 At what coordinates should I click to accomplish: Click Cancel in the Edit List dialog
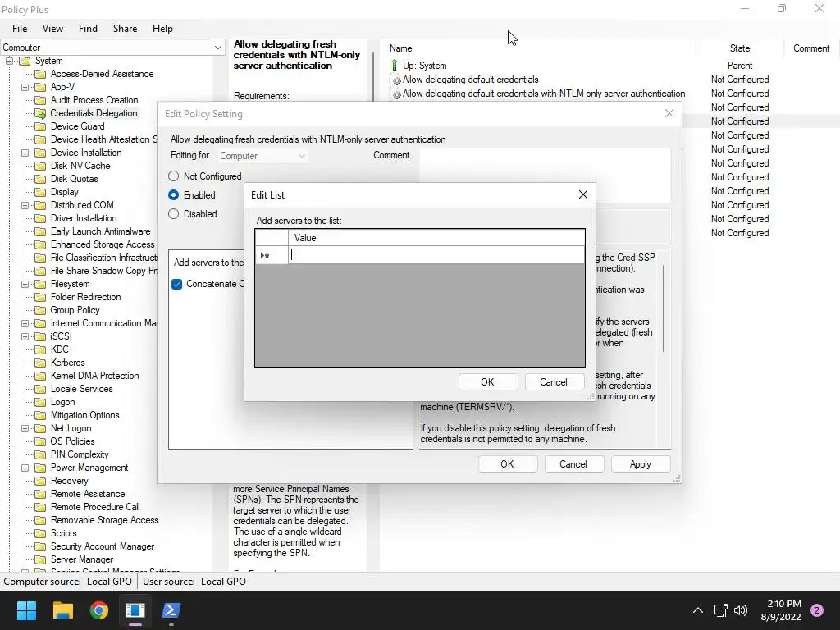click(x=554, y=382)
